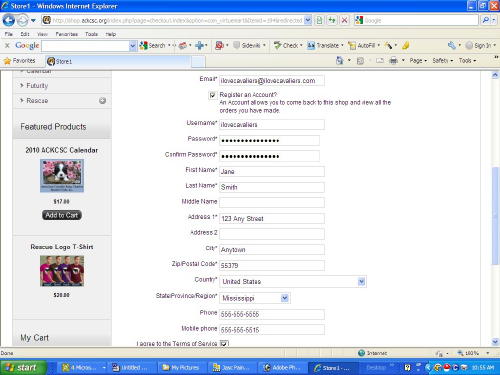Click the Home icon in command bar
This screenshot has height=375, width=500.
pyautogui.click(x=339, y=61)
